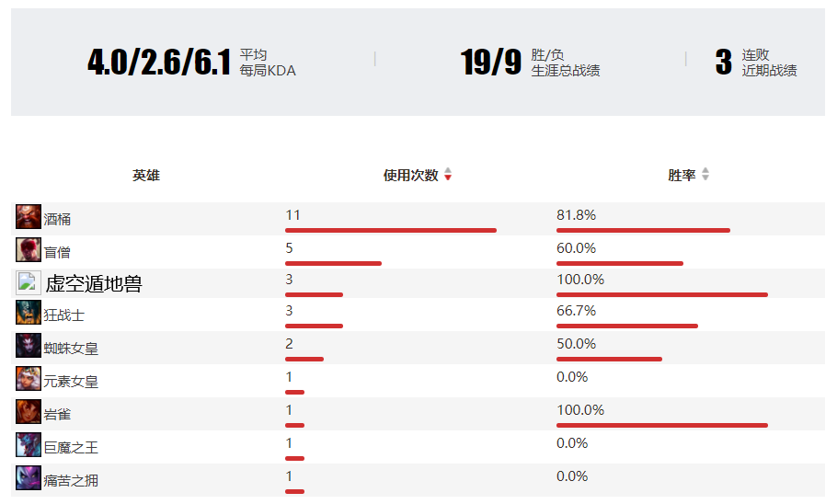Click the 4.0/2.6/6.1 average KDA value

tap(158, 62)
